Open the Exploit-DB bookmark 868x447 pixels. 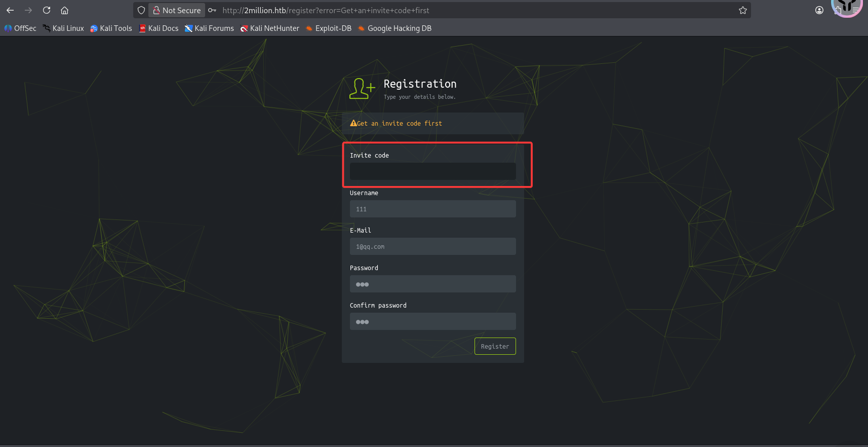pos(329,28)
